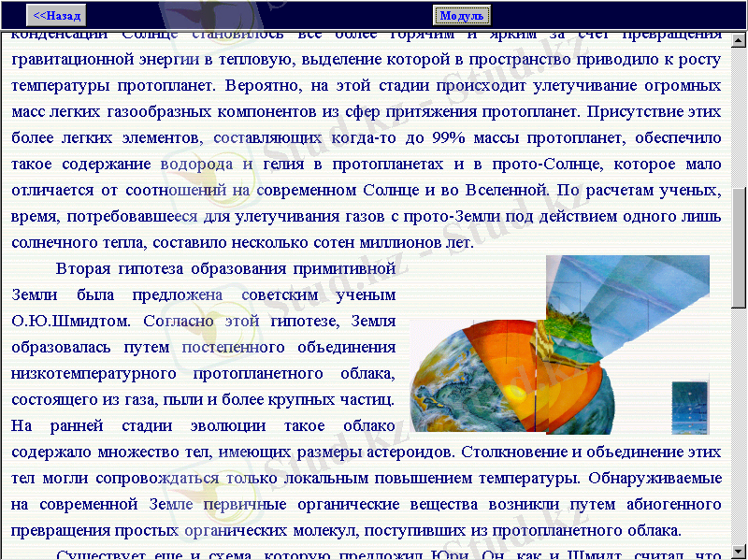The width and height of the screenshot is (748, 560).
Task: Click the phrase гравитационной энергии
Action: (106, 60)
